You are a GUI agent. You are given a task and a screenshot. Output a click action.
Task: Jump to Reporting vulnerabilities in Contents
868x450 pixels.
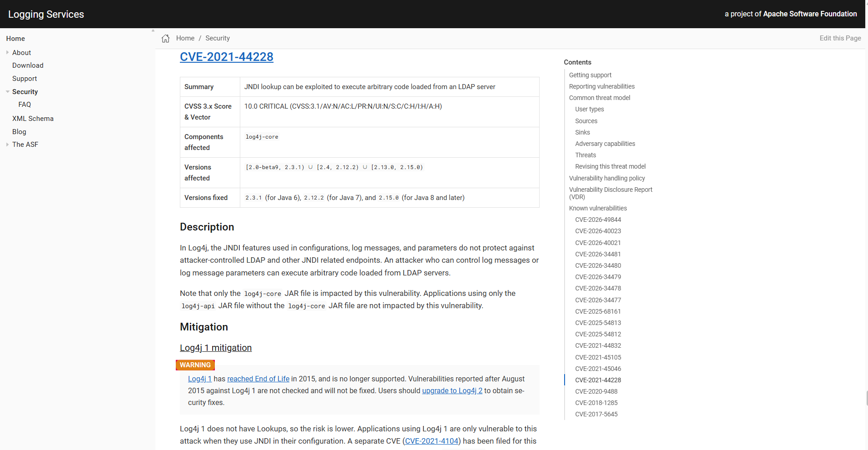click(x=602, y=86)
